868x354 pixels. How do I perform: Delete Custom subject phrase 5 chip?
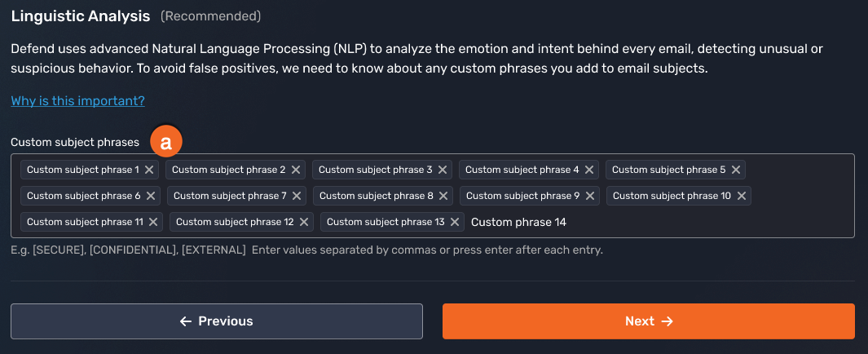click(736, 170)
